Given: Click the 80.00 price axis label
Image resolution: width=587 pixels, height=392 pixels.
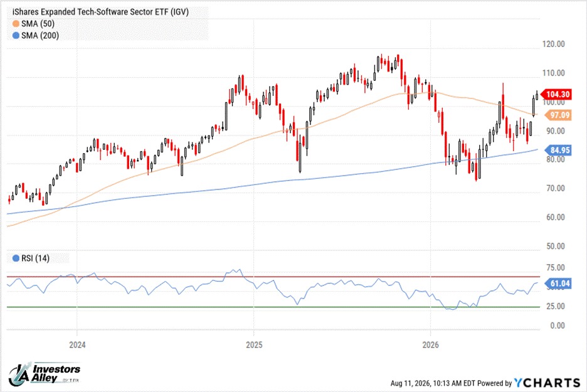Looking at the screenshot, I should pos(556,159).
